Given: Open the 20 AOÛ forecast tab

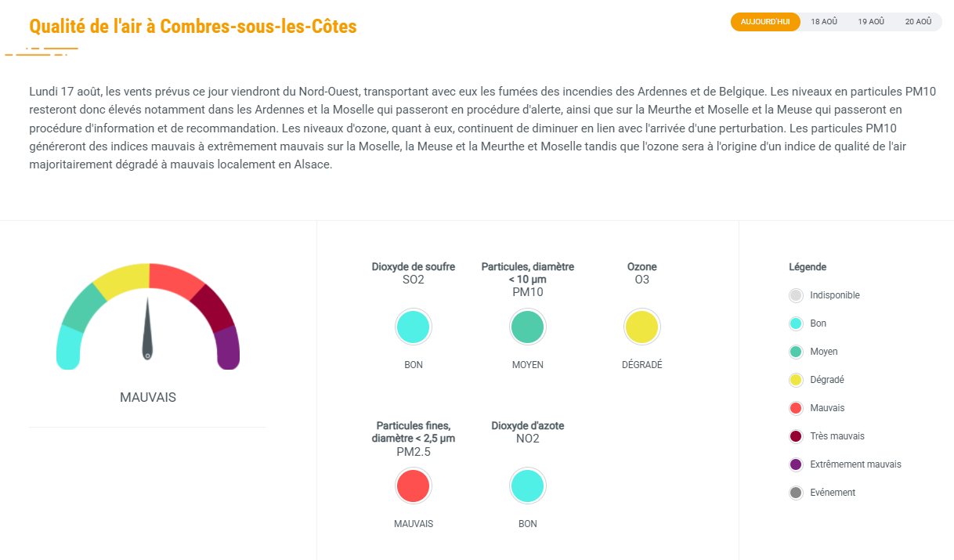Looking at the screenshot, I should point(918,22).
